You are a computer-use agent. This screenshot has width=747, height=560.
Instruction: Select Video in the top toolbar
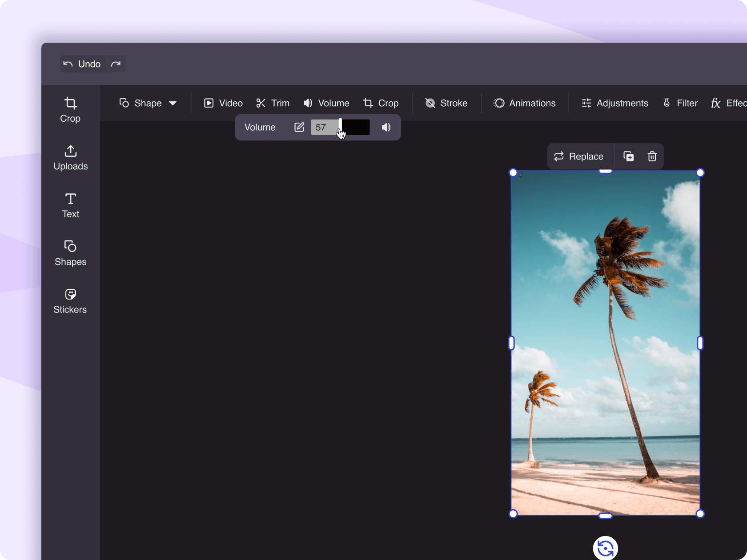(x=222, y=103)
